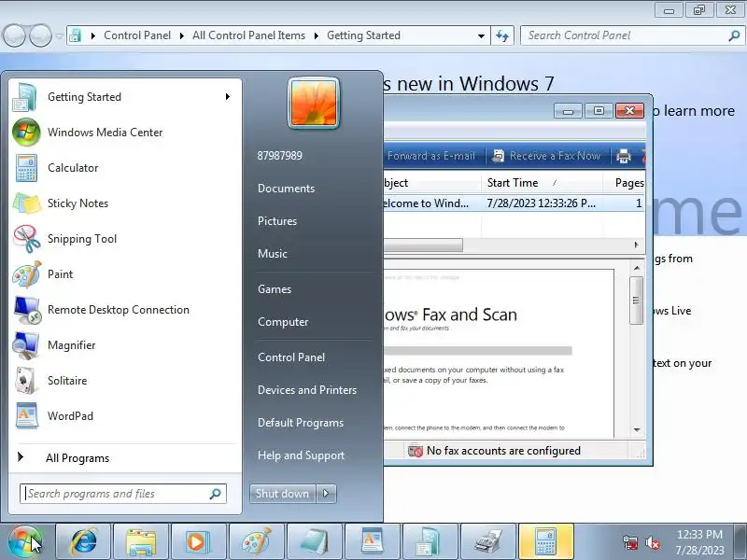Open Sticky Notes
747x560 pixels.
point(125,203)
